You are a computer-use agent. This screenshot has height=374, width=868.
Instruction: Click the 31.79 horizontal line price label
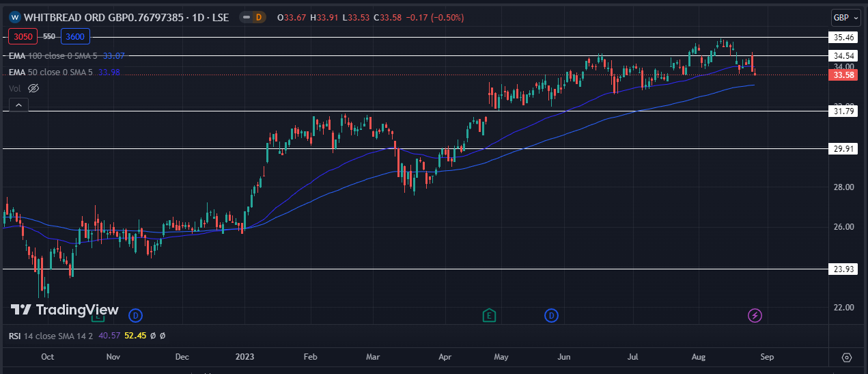pos(844,111)
